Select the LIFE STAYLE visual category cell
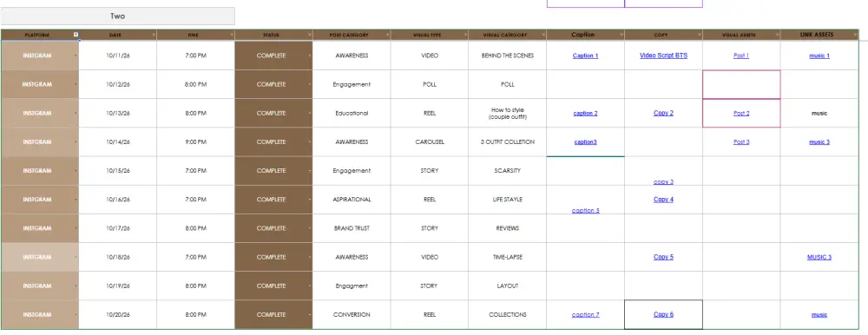868x335 pixels. click(508, 200)
